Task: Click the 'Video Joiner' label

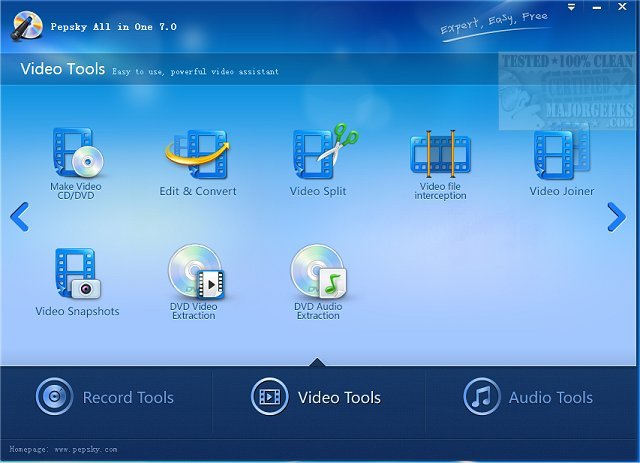Action: 562,191
